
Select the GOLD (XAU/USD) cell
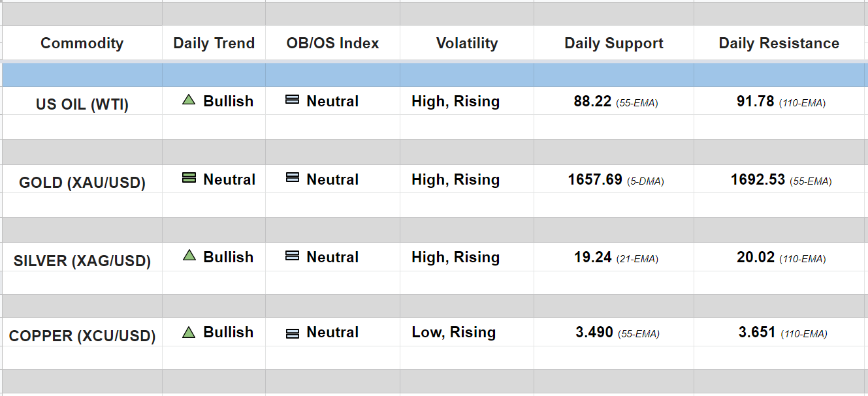[82, 183]
